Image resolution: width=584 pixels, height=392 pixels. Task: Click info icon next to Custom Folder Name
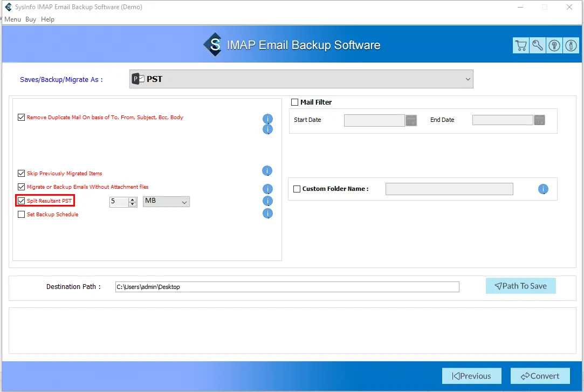coord(543,189)
